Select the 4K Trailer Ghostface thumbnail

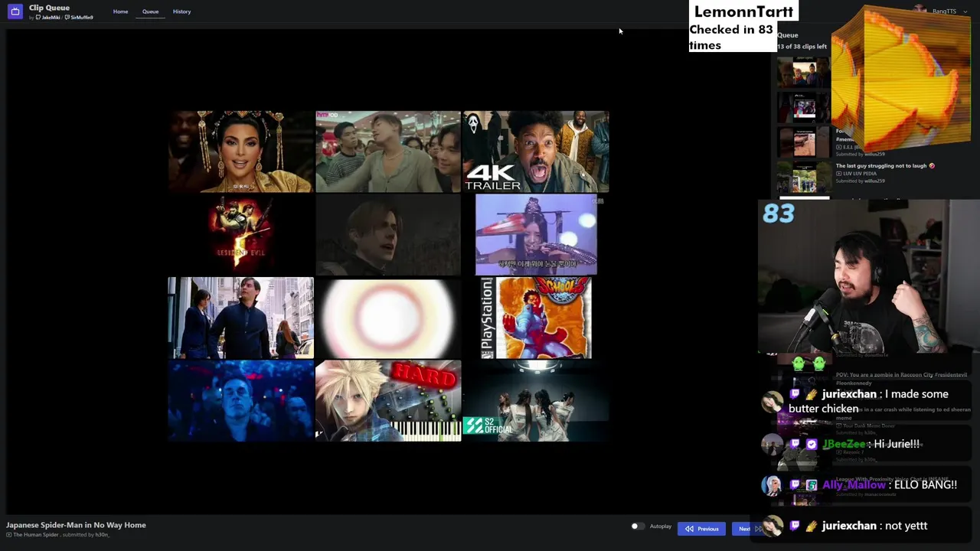coord(536,152)
